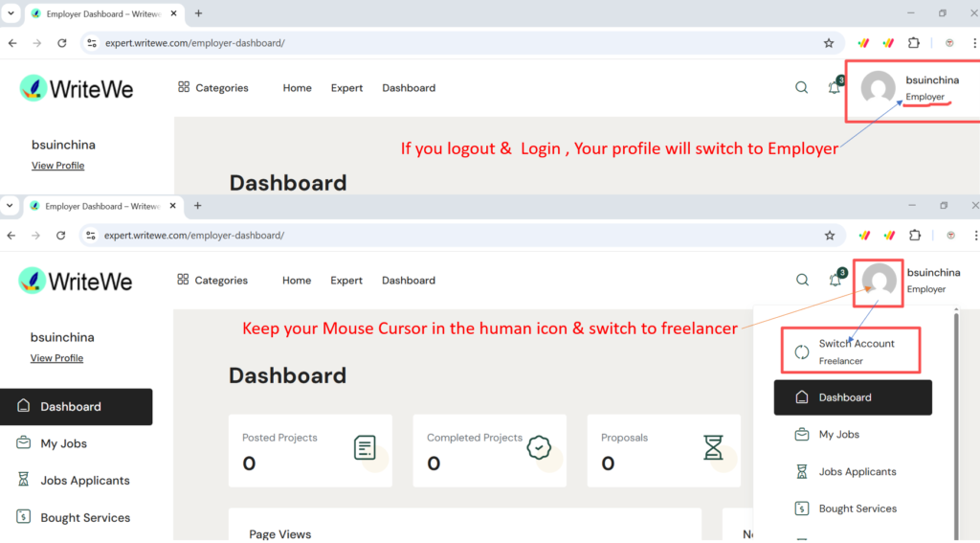Open Extensions puzzle icon in upper browser toolbar
This screenshot has width=980, height=543.
(914, 43)
